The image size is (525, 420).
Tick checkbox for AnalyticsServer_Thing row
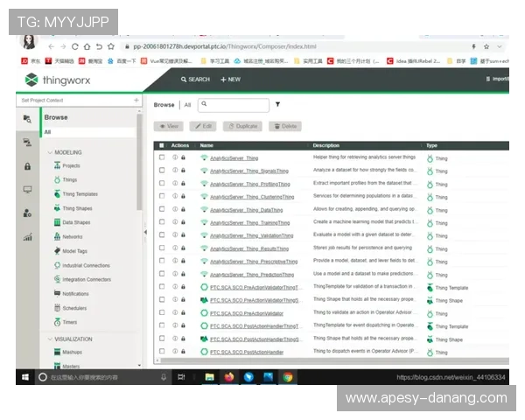tap(161, 158)
